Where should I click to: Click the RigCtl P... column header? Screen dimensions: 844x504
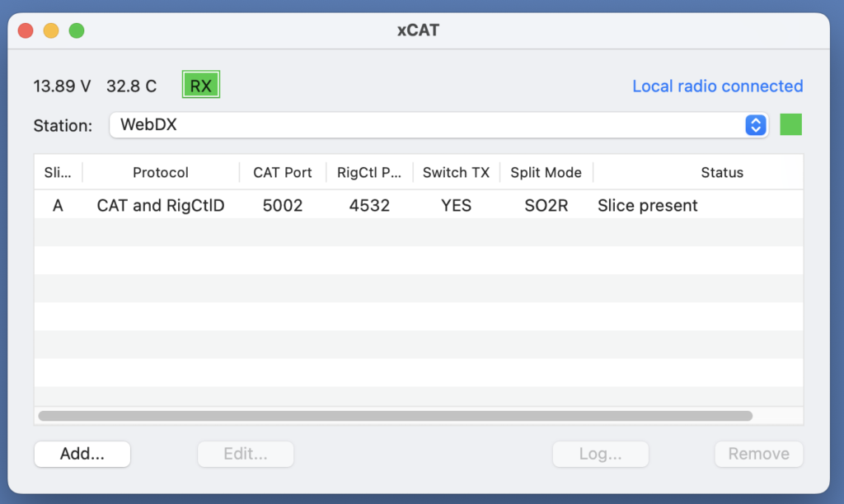click(369, 172)
